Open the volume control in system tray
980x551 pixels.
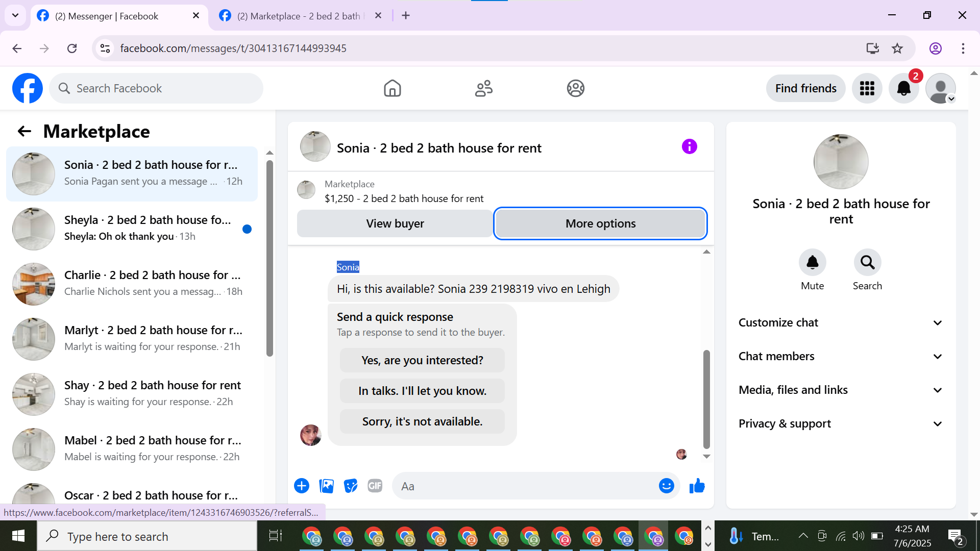point(859,536)
